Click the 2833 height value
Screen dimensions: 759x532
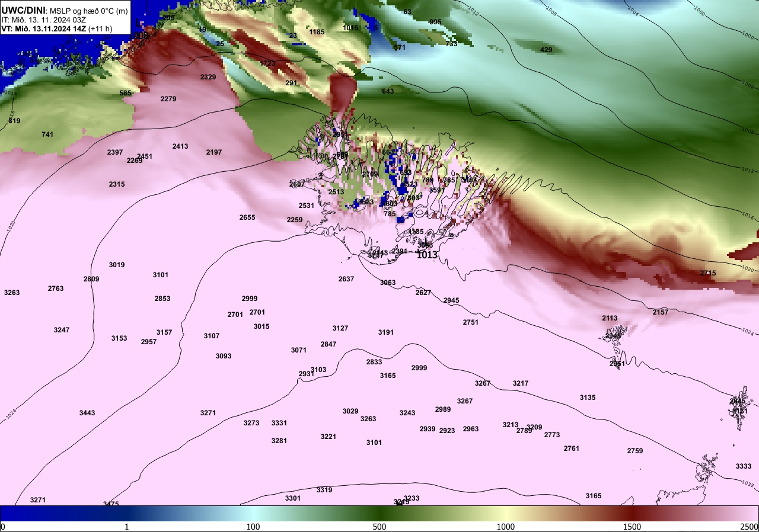pyautogui.click(x=374, y=362)
